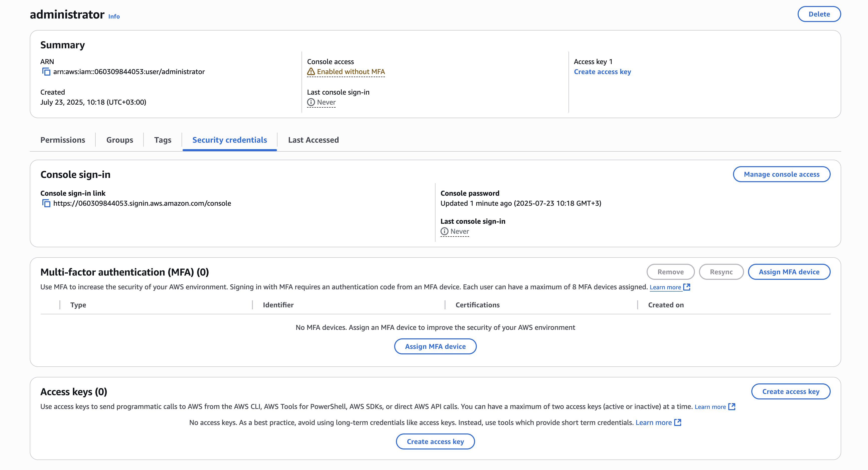The width and height of the screenshot is (868, 470).
Task: Click info icon beside Never in Summary
Action: [x=311, y=102]
